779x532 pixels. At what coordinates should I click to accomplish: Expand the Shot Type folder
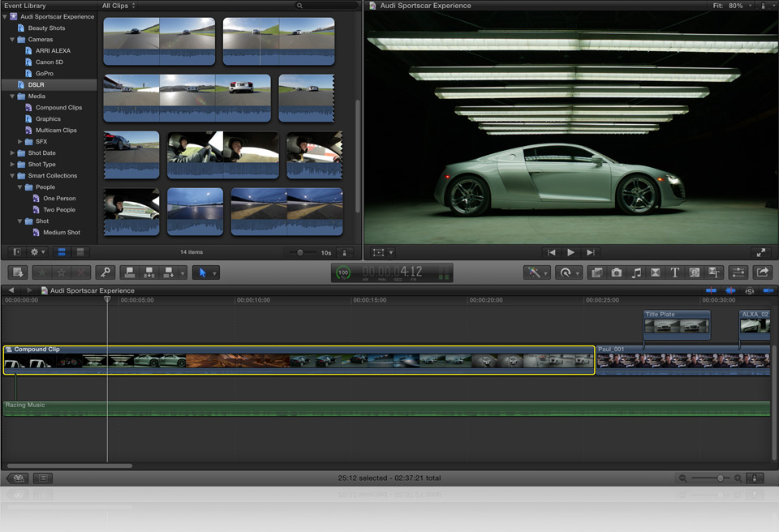[x=12, y=165]
